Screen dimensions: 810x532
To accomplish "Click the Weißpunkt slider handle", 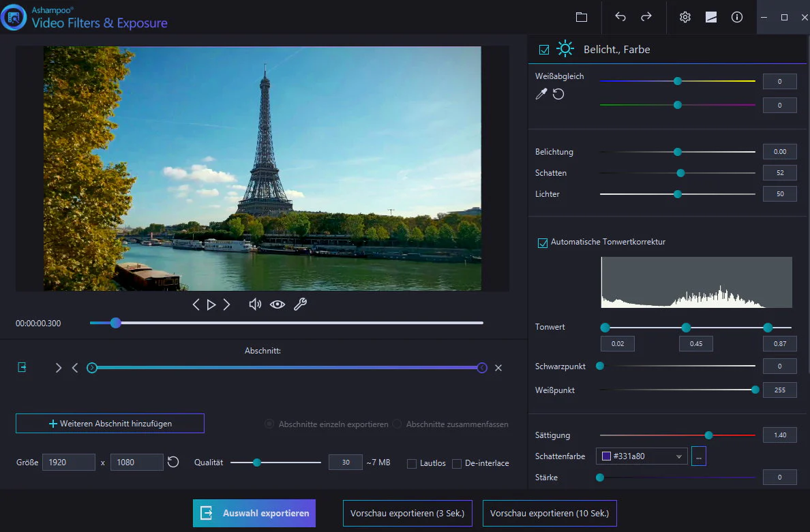I will pos(755,390).
